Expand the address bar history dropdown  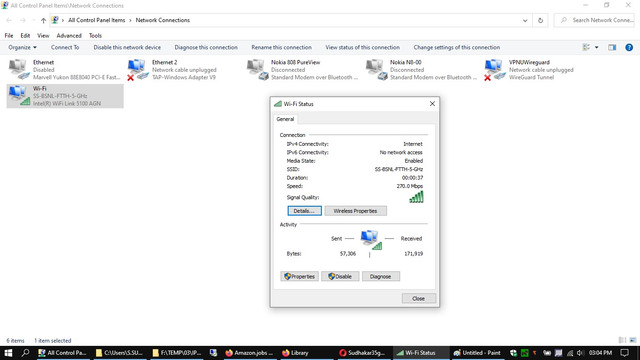point(525,20)
